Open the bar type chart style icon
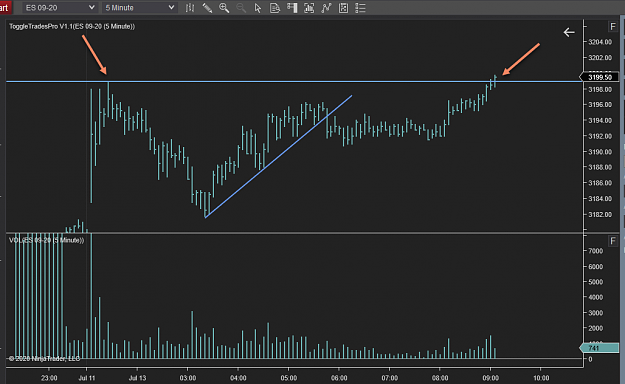The width and height of the screenshot is (625, 384). pyautogui.click(x=190, y=8)
